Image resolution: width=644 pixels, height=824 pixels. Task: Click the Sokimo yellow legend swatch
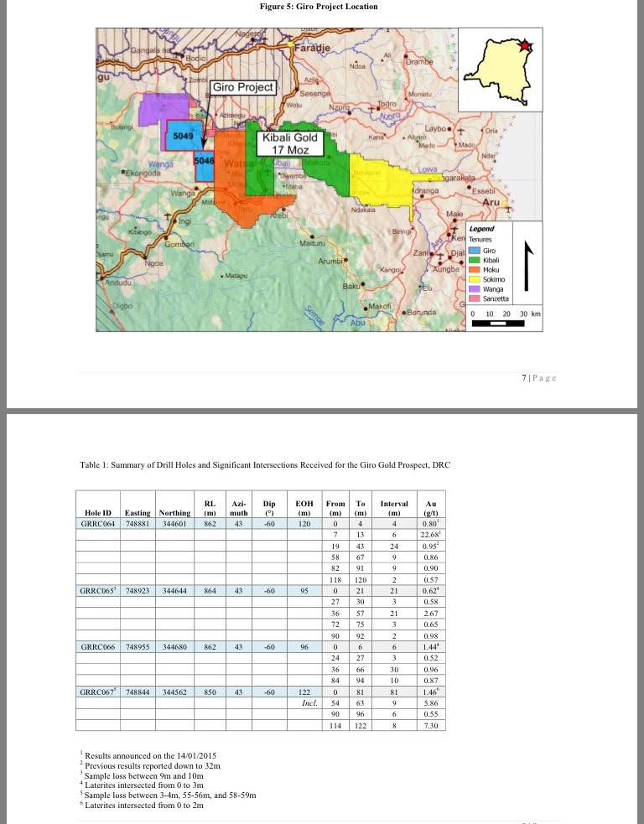[474, 279]
